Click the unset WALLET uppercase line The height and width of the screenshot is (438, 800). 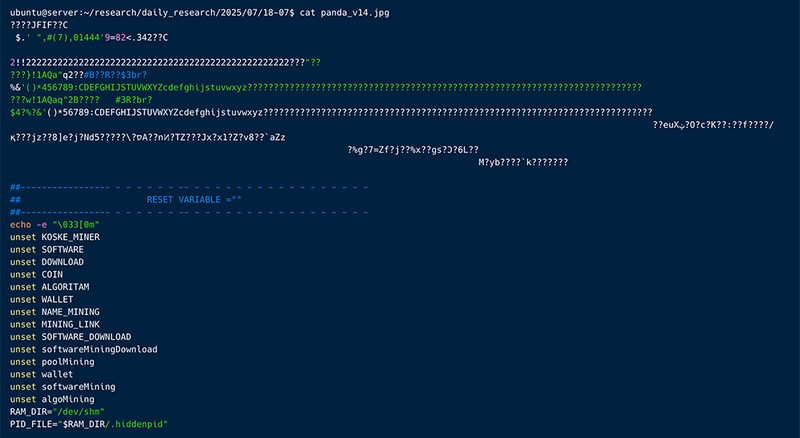pyautogui.click(x=55, y=299)
